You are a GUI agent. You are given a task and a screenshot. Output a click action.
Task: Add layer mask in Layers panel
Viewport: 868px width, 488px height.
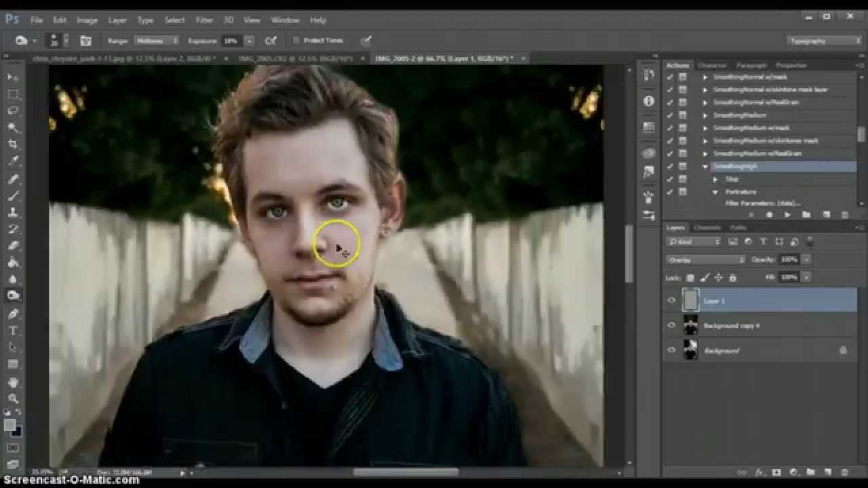(776, 472)
